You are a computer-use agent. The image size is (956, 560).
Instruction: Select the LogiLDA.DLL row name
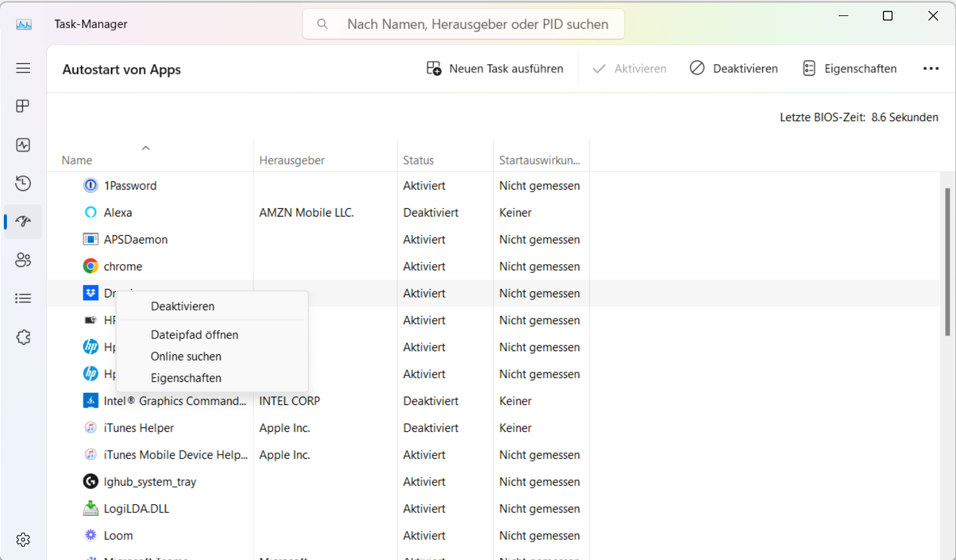click(137, 509)
